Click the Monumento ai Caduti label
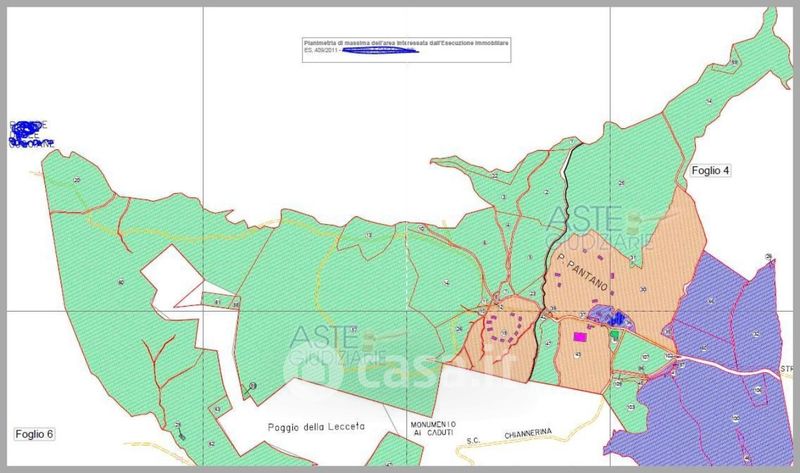The width and height of the screenshot is (800, 473). coord(433,429)
